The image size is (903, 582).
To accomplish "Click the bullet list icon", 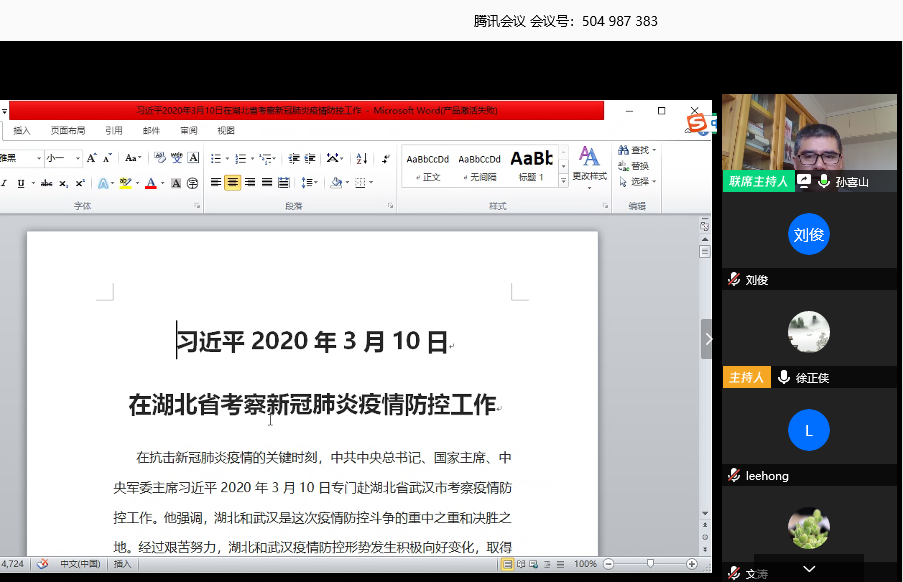I will (217, 158).
